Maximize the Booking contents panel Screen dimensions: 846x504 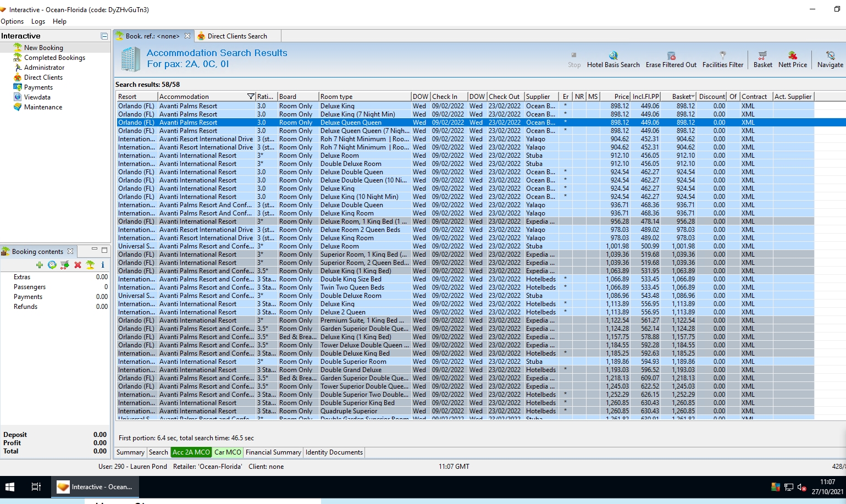[104, 250]
